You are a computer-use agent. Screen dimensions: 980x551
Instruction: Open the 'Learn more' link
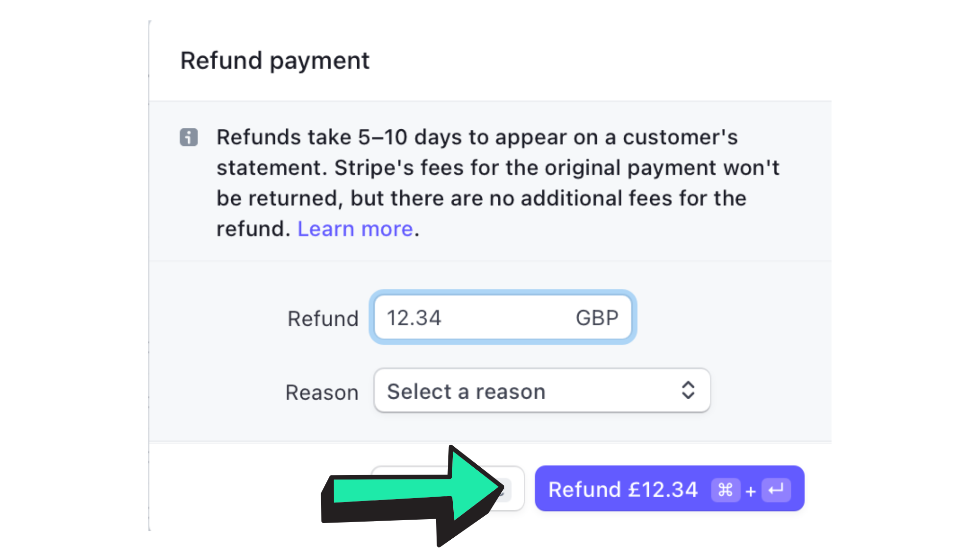click(x=355, y=229)
